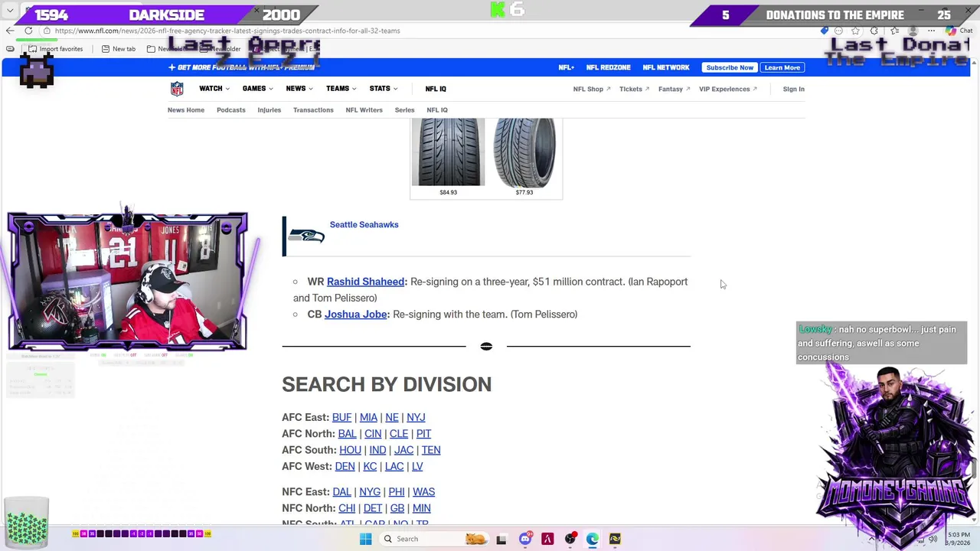980x551 pixels.
Task: Click the Subscribe Now button
Action: [730, 67]
